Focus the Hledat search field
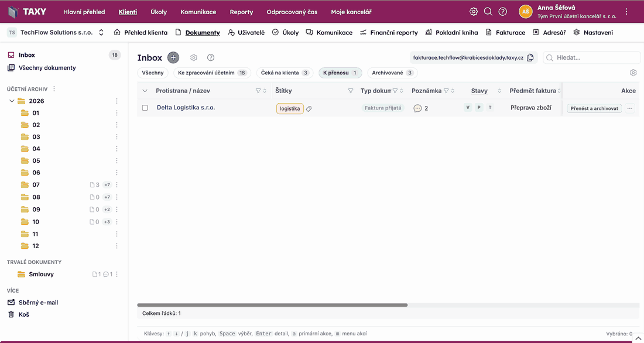 coord(592,58)
